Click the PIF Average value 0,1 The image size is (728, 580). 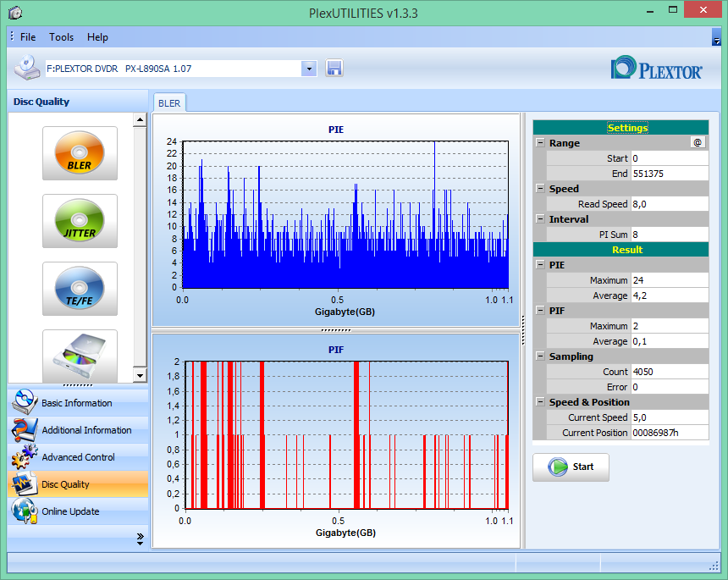670,341
